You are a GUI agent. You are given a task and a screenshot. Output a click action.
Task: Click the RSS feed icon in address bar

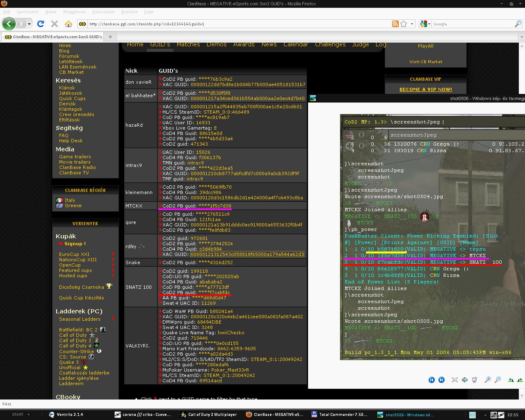[395, 24]
